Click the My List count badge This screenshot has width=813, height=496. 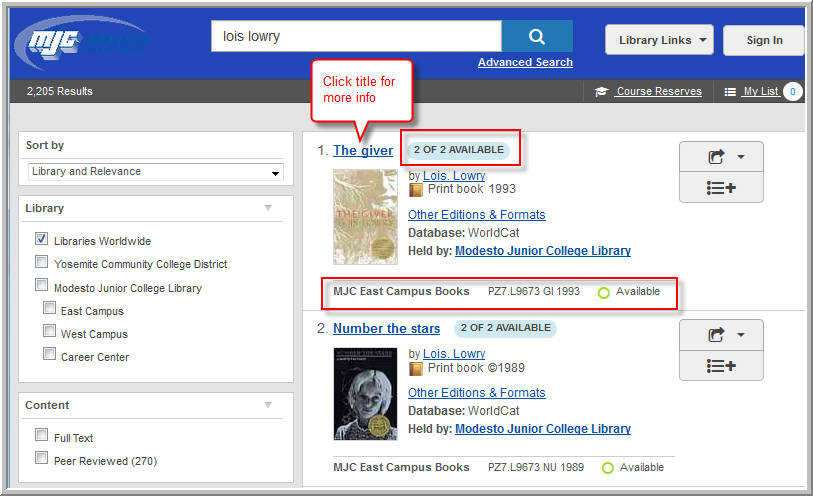click(793, 92)
